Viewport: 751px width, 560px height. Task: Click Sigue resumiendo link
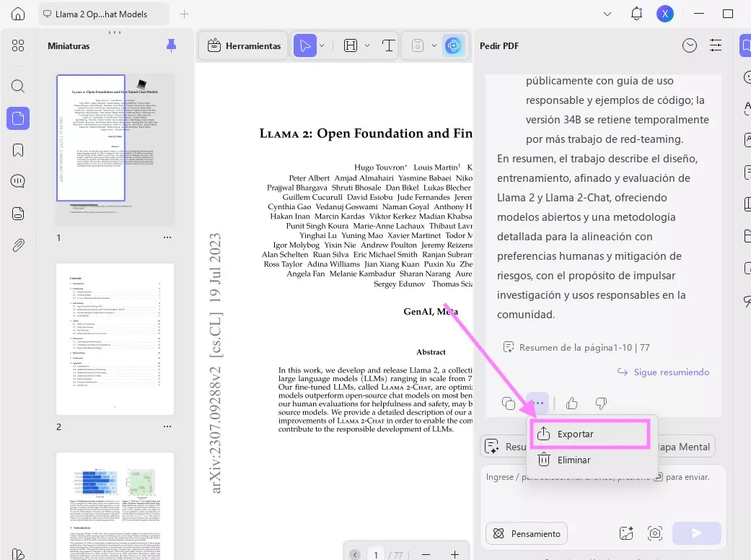pyautogui.click(x=664, y=372)
